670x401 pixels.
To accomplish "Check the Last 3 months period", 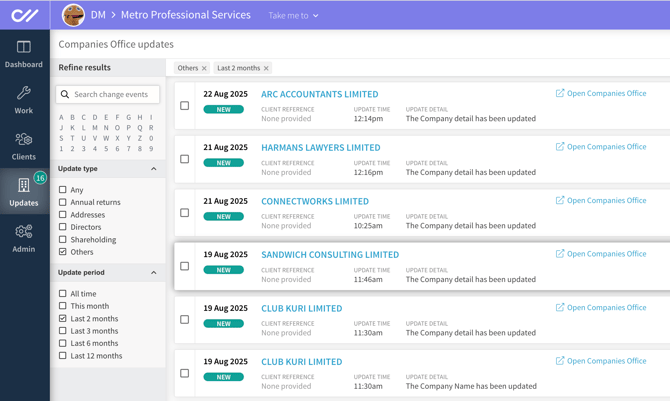I will [x=63, y=330].
